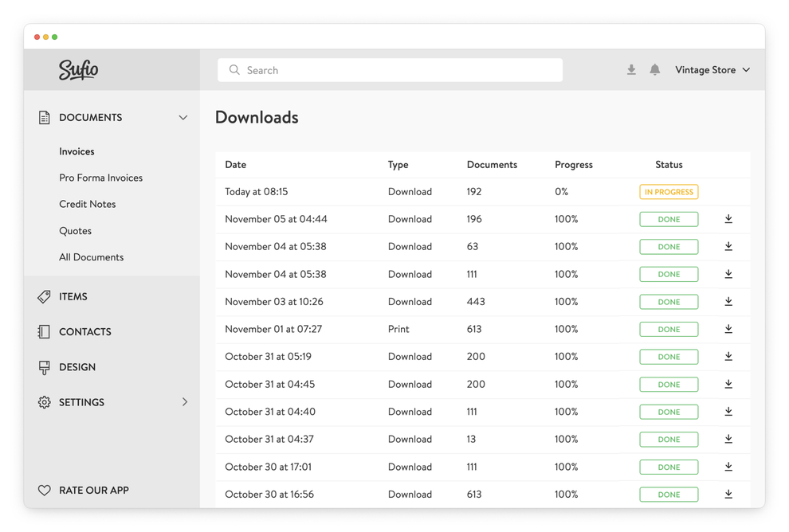Go to Pro Forma Invoices

[x=100, y=178]
